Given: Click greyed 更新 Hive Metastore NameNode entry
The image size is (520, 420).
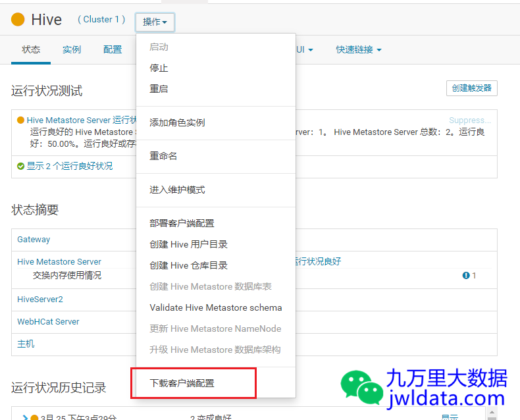Looking at the screenshot, I should coord(215,328).
